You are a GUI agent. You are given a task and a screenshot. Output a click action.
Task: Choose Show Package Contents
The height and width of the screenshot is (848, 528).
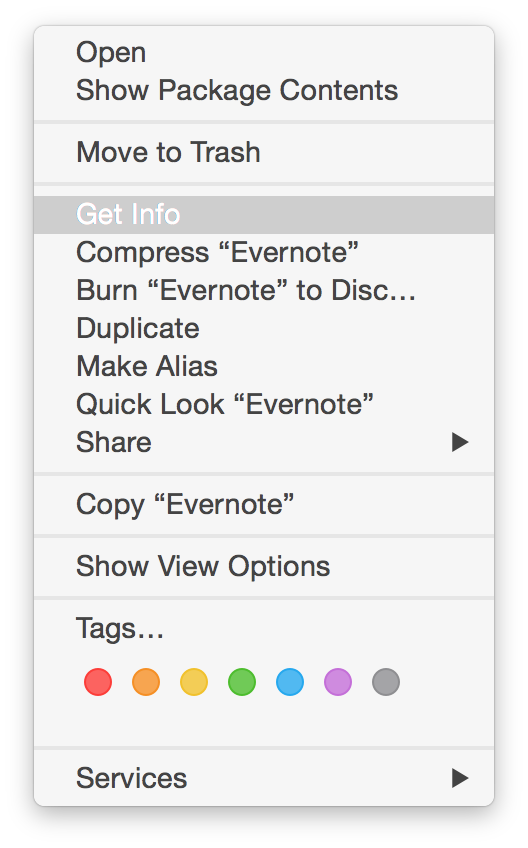[x=264, y=90]
